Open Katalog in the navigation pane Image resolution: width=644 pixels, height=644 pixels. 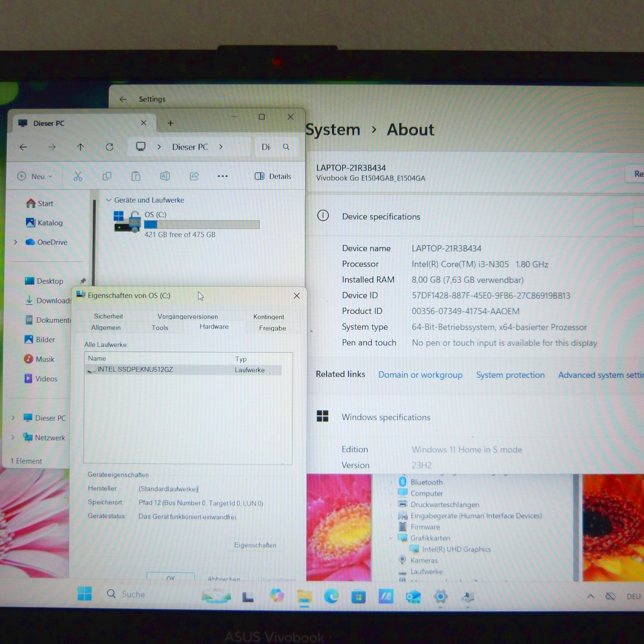tap(44, 223)
